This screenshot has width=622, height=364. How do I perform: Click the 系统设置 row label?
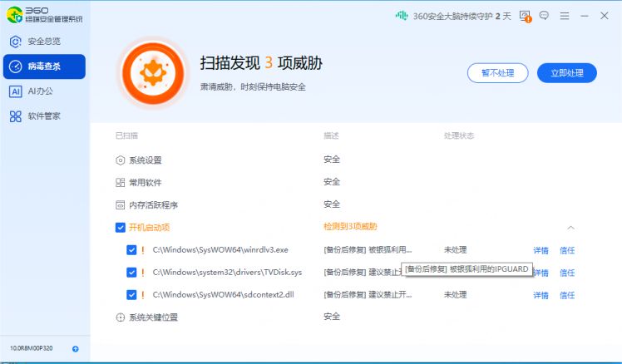(x=146, y=160)
